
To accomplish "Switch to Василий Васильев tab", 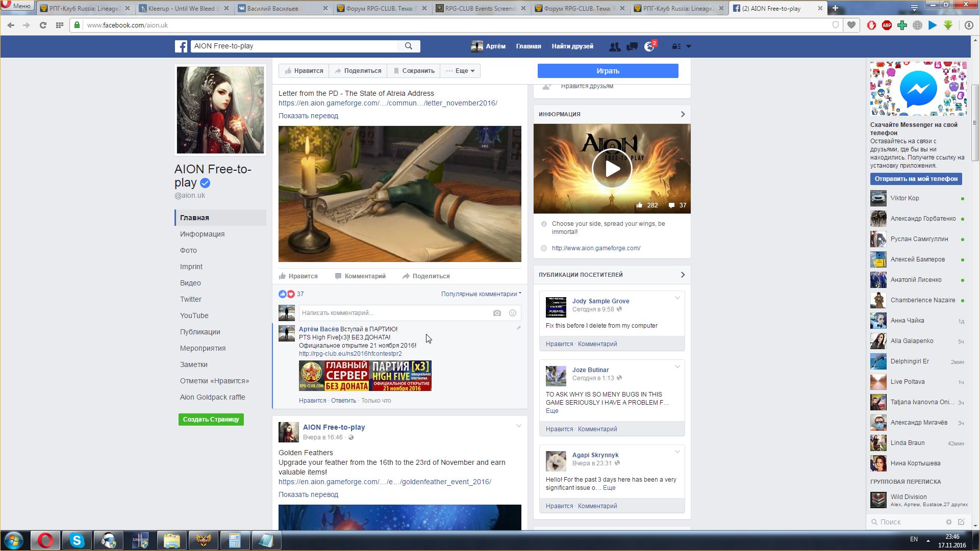I will click(x=283, y=9).
